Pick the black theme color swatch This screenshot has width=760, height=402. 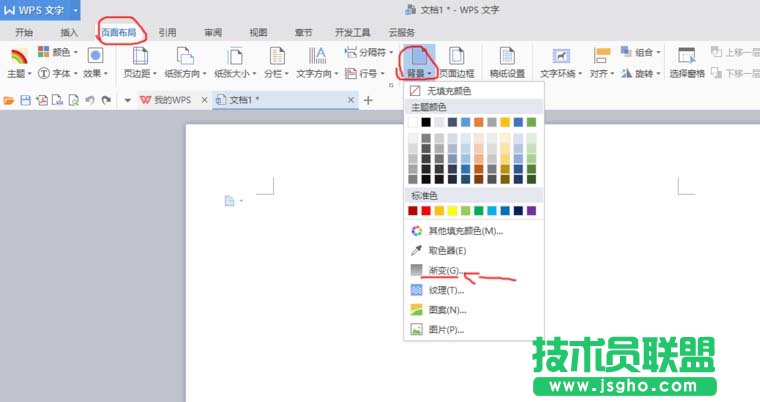click(426, 122)
